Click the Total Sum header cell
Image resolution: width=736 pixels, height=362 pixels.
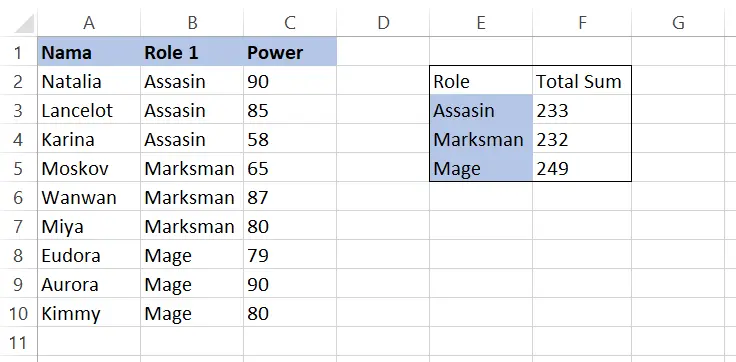[582, 81]
